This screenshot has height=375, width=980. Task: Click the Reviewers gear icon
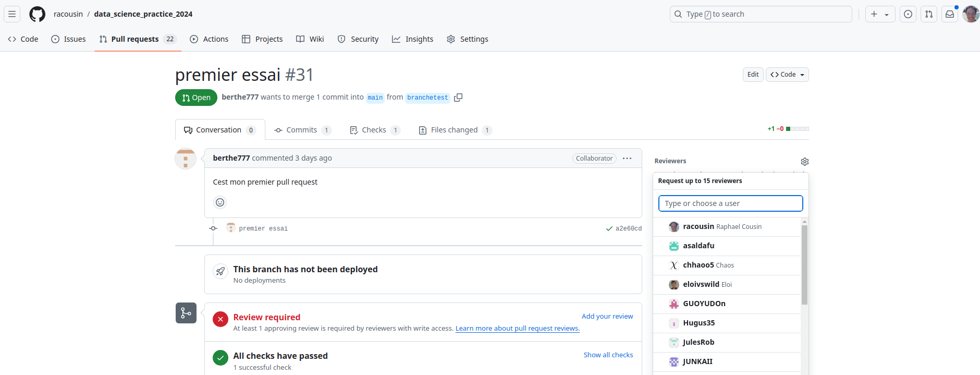coord(804,162)
